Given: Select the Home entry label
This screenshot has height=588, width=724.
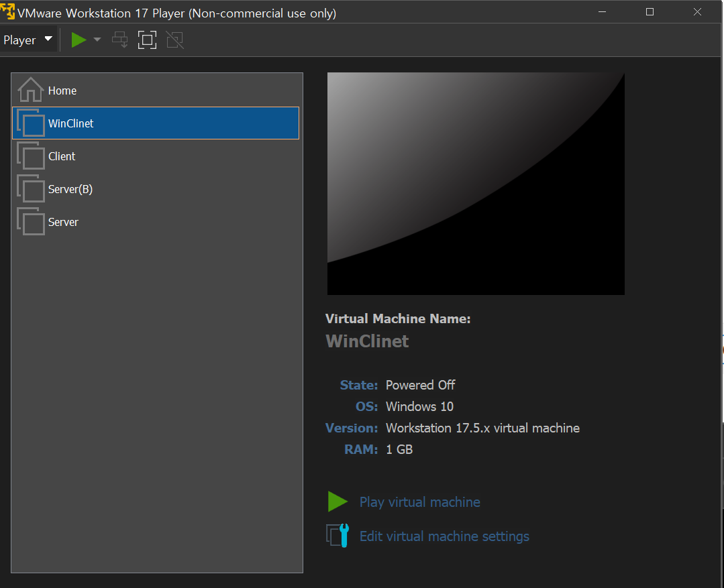Looking at the screenshot, I should pos(62,91).
